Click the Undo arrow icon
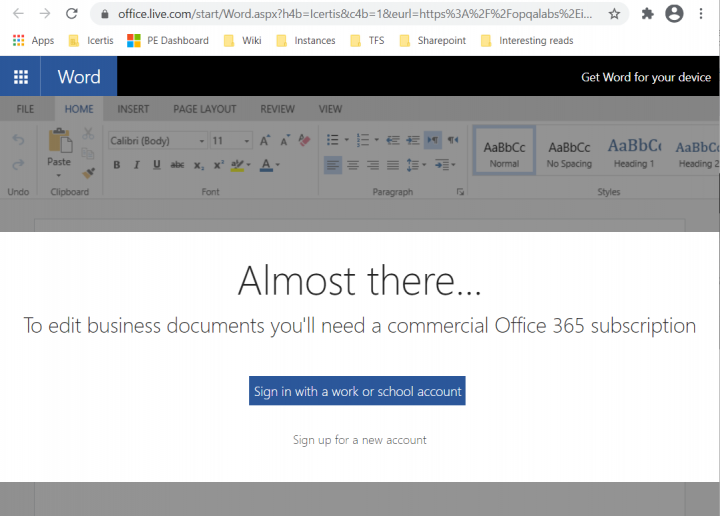Image resolution: width=720 pixels, height=516 pixels. [x=18, y=141]
